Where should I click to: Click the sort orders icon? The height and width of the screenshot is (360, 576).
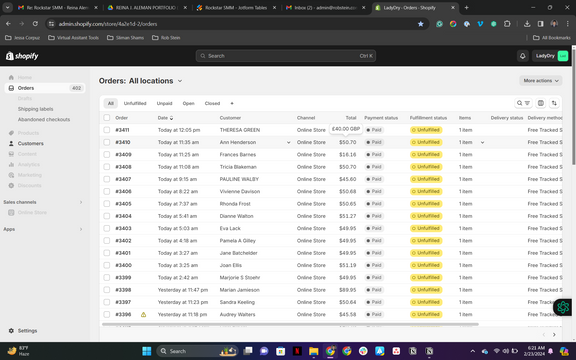554,103
